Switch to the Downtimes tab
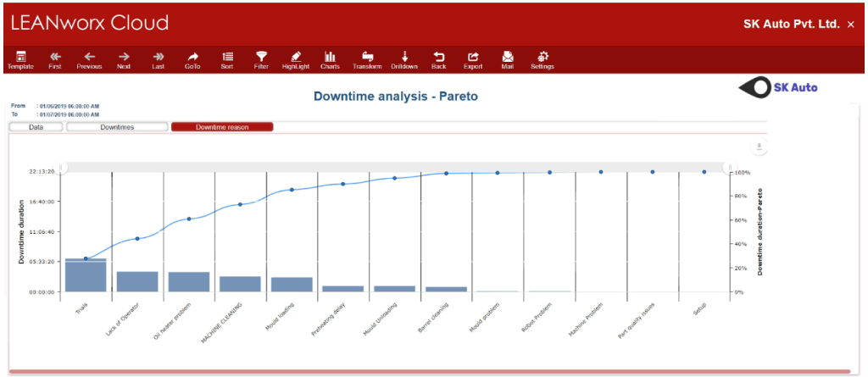This screenshot has width=868, height=377. [x=117, y=127]
